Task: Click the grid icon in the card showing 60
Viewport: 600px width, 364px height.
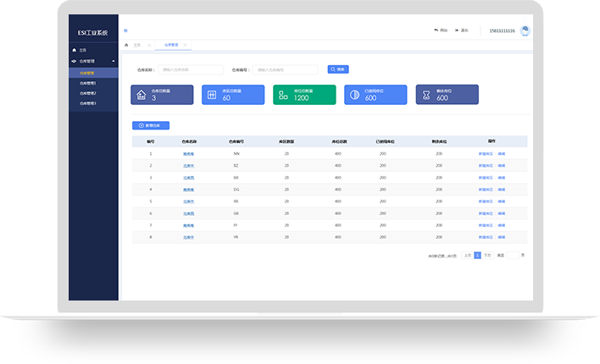Action: coord(212,95)
